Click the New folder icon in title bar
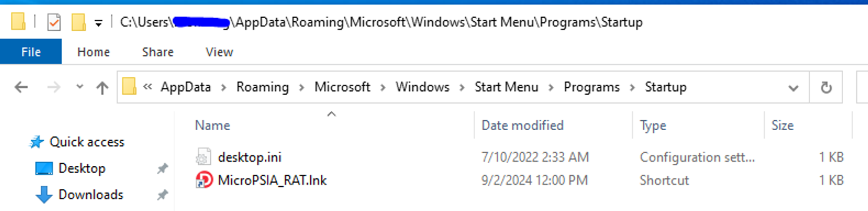The width and height of the screenshot is (868, 211). (x=79, y=22)
